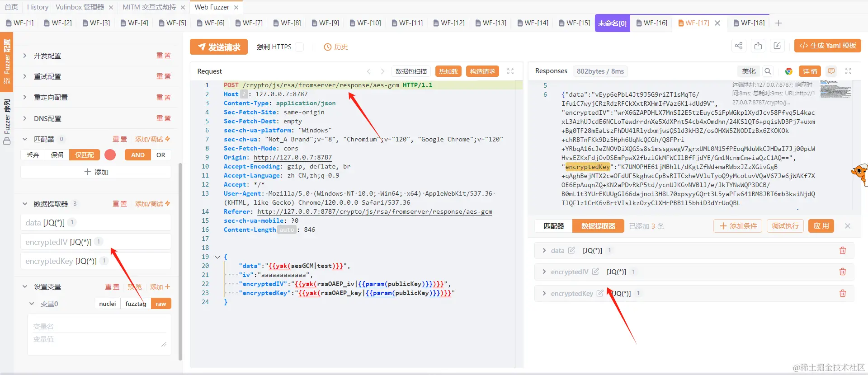Fold the JSON body at line 19
868x375 pixels.
[217, 257]
